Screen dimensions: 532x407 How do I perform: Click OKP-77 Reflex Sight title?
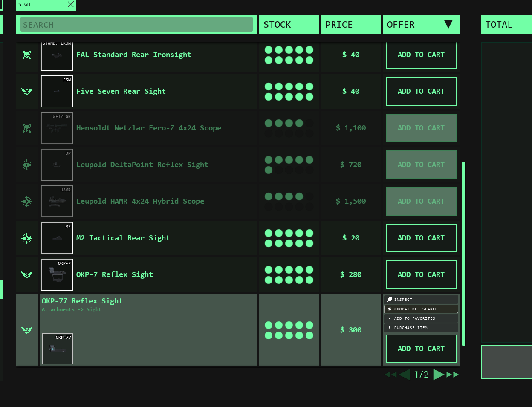[x=82, y=301]
